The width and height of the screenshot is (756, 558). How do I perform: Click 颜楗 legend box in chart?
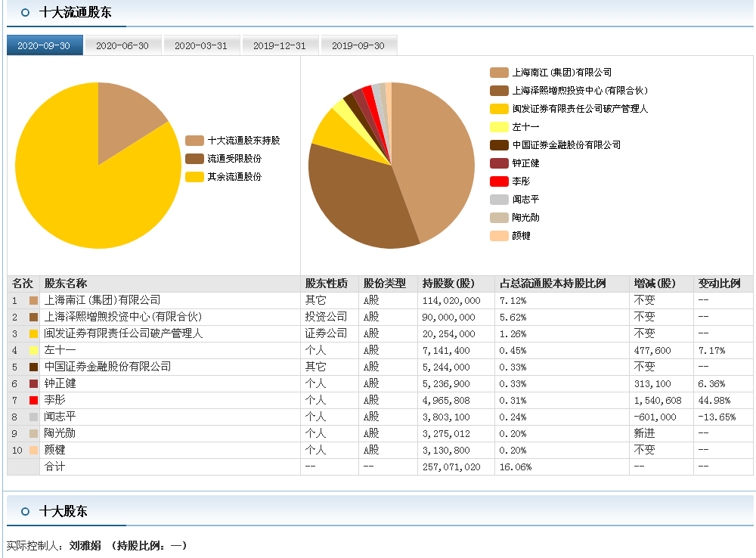[x=499, y=236]
